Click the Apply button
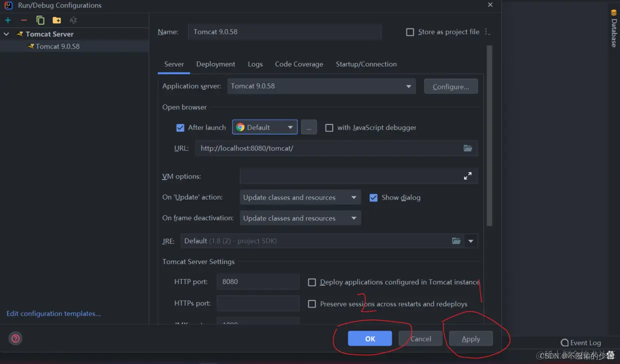 click(x=471, y=339)
